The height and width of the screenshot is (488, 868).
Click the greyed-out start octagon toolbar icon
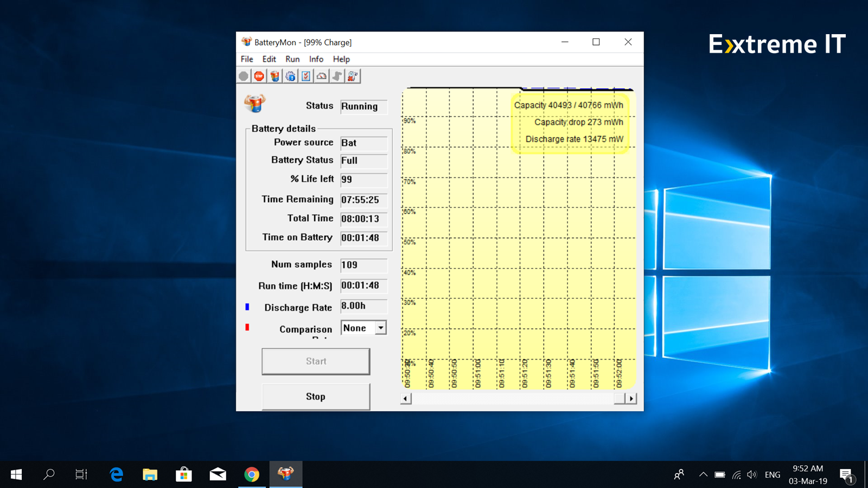[244, 76]
